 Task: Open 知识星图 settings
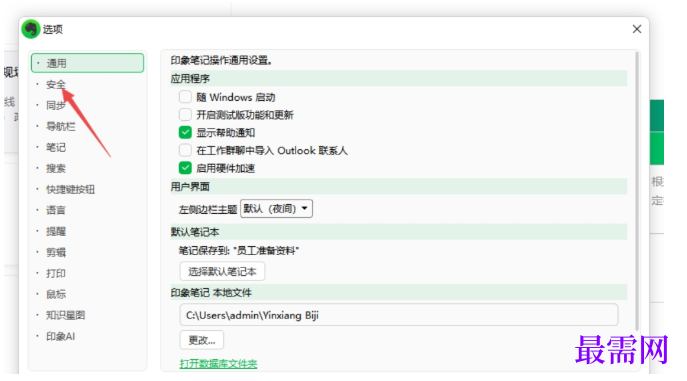66,315
